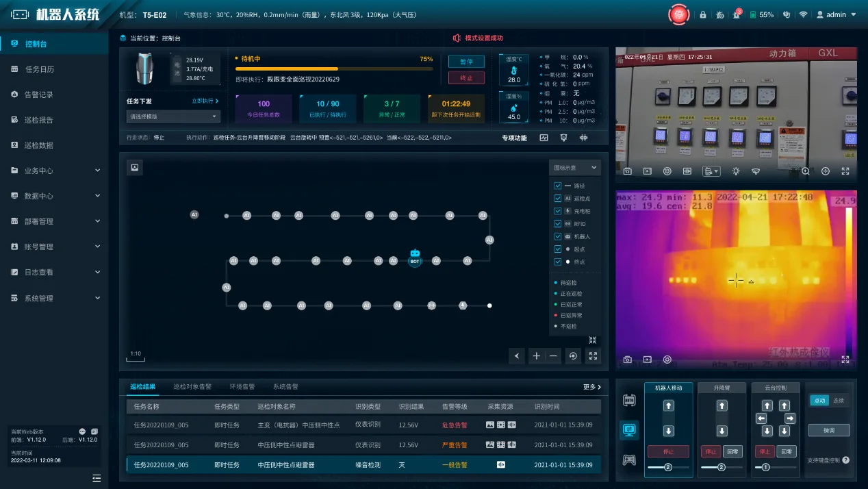Select the 连续 continuous mode option

(x=839, y=401)
